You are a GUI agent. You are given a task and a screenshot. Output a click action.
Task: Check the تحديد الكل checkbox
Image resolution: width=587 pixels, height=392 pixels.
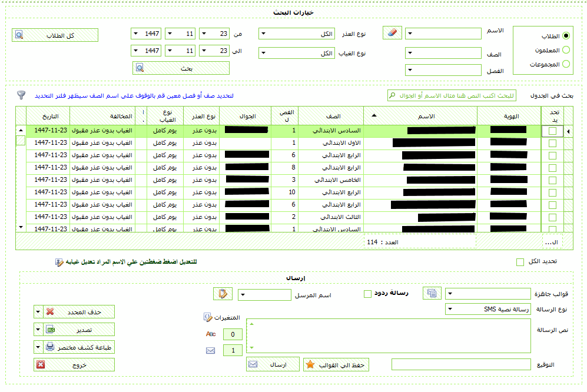point(520,262)
